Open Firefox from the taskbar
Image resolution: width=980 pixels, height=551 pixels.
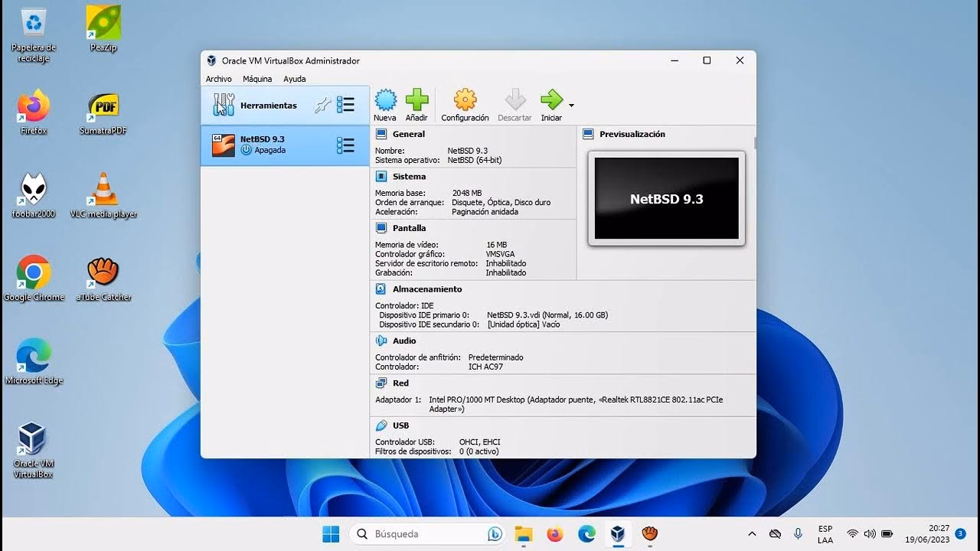pos(555,533)
